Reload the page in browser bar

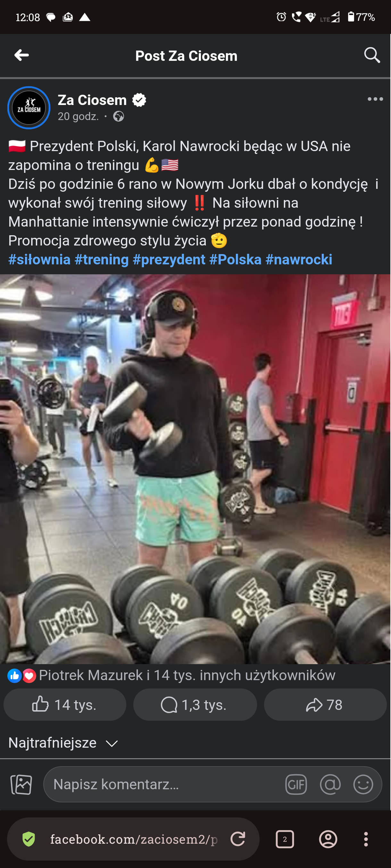pos(238,839)
